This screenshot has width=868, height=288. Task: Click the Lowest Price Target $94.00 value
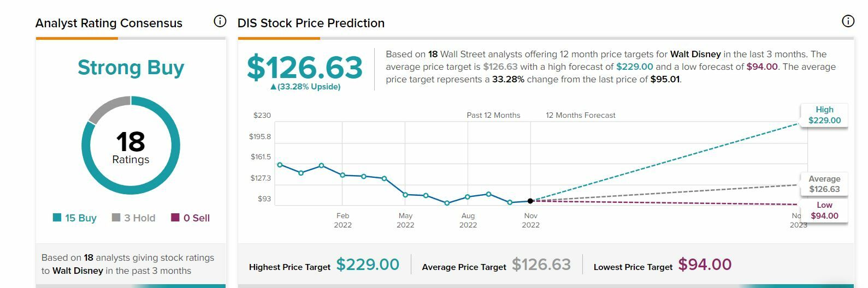click(705, 265)
